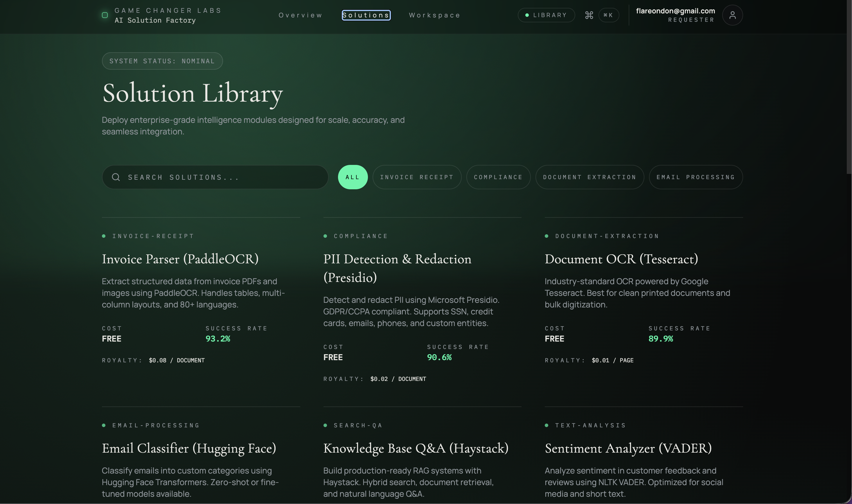The width and height of the screenshot is (852, 504).
Task: Filter by Invoice Receipt category
Action: pos(417,177)
